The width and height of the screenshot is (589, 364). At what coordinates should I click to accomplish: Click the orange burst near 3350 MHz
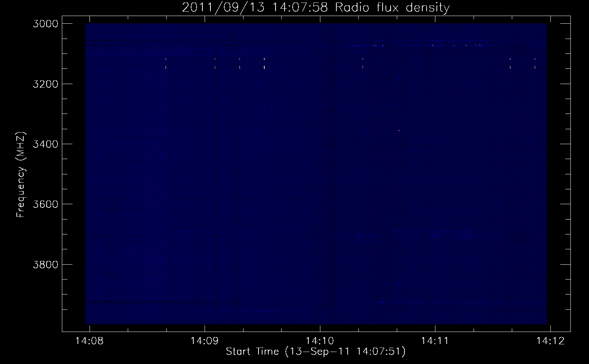point(398,130)
